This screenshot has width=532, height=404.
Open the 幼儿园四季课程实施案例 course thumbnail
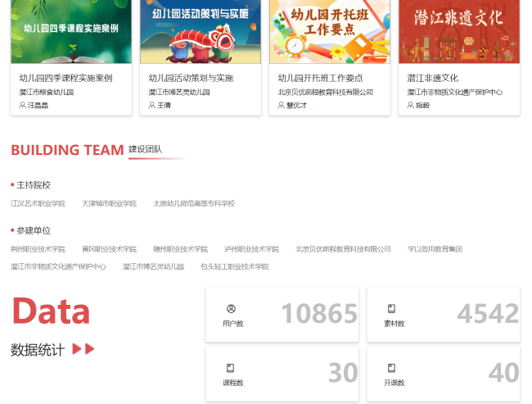click(x=71, y=31)
